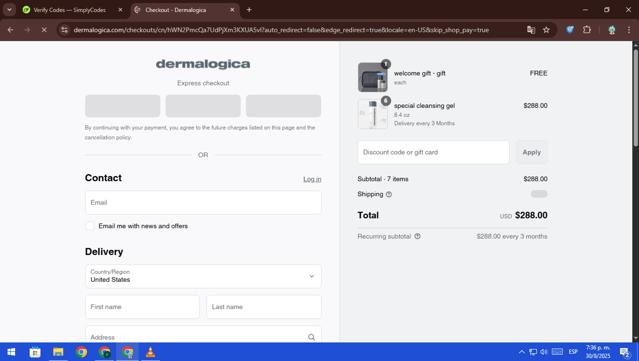Open the notification center icon
Image resolution: width=639 pixels, height=361 pixels.
625,352
